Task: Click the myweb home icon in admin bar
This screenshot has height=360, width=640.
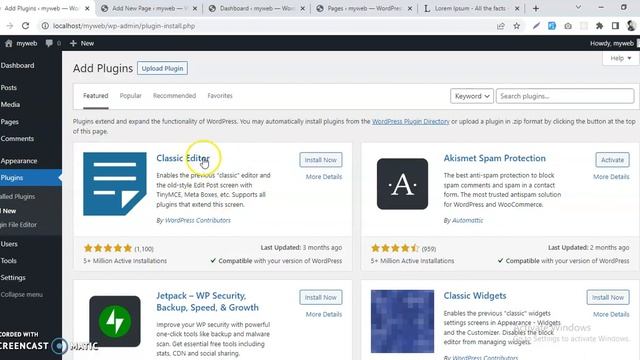Action: (9, 43)
